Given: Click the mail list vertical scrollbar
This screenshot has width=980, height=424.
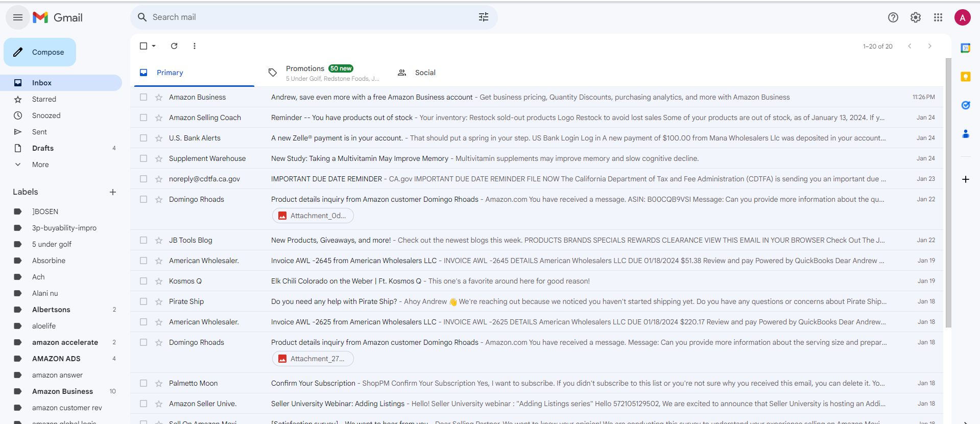Looking at the screenshot, I should coord(948,193).
